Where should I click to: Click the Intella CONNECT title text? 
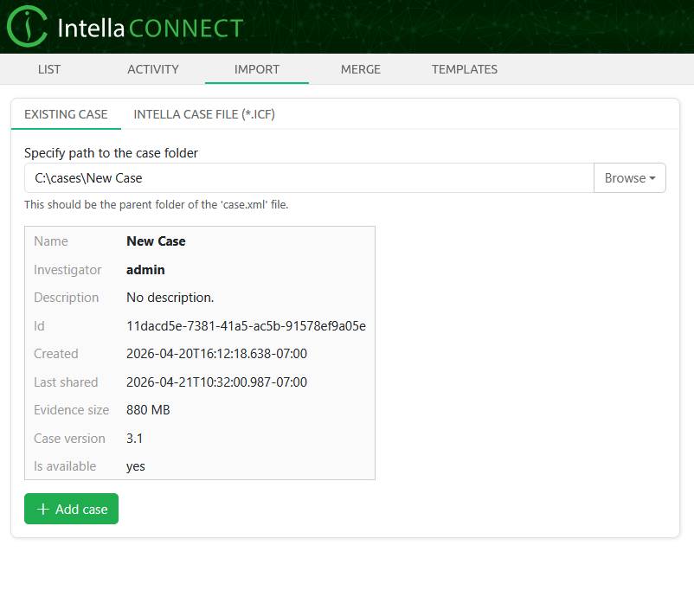(150, 28)
